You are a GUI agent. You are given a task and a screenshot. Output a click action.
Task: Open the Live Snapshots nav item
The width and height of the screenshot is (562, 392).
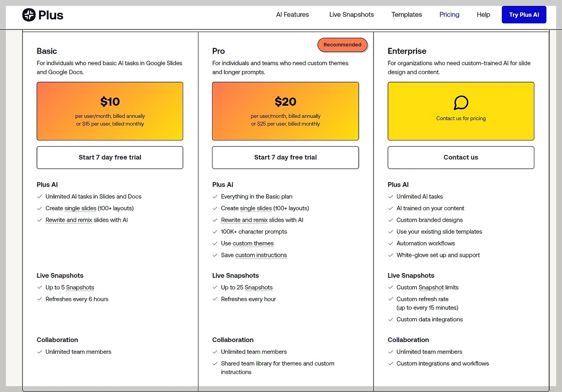[351, 14]
